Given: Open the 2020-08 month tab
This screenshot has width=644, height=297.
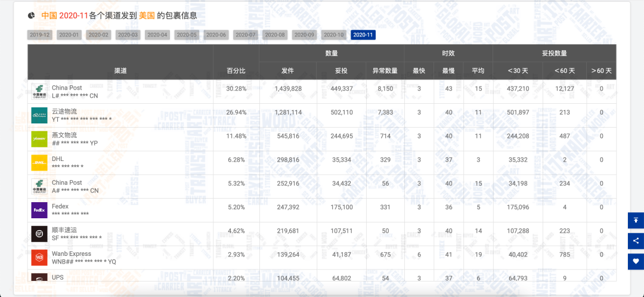Looking at the screenshot, I should click(275, 35).
